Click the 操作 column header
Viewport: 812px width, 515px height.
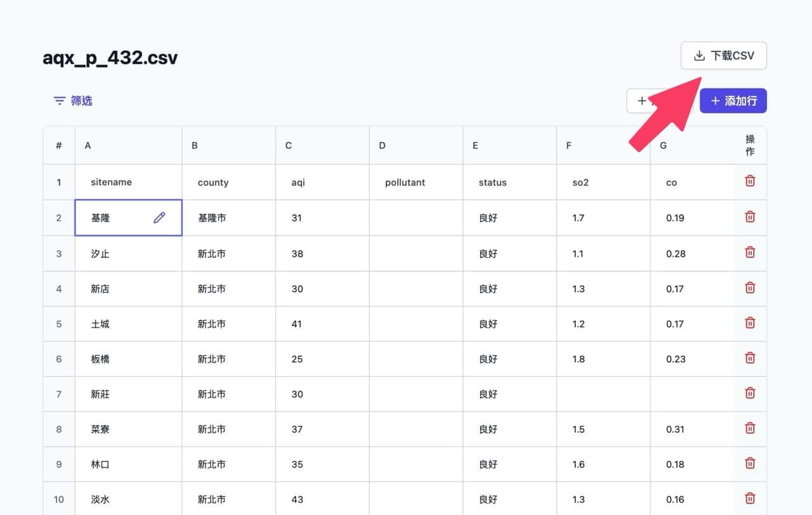(x=750, y=145)
